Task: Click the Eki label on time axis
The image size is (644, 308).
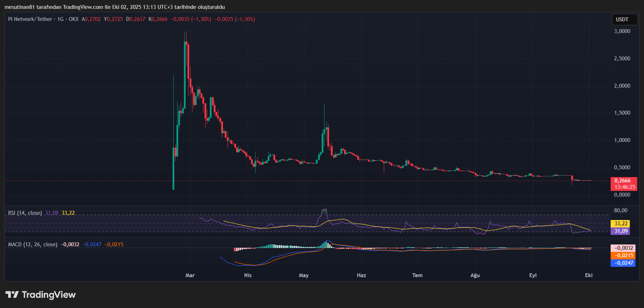Action: pyautogui.click(x=589, y=275)
